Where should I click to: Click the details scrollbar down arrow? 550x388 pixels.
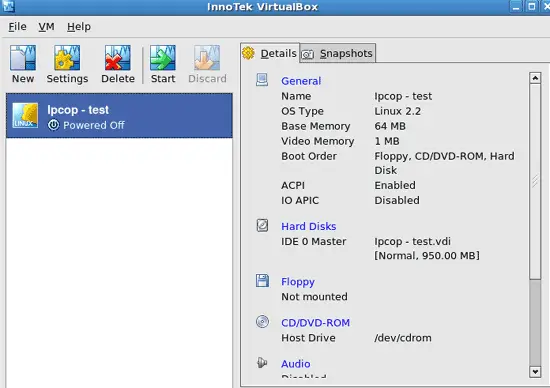(535, 372)
